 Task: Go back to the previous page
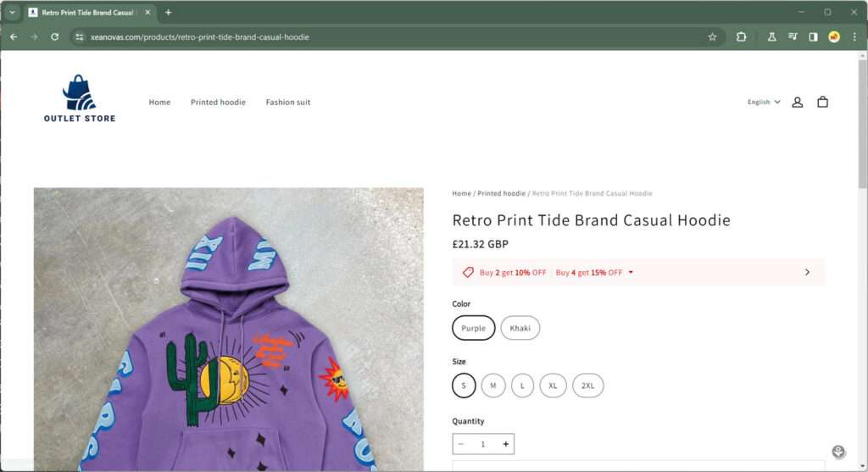(x=14, y=37)
